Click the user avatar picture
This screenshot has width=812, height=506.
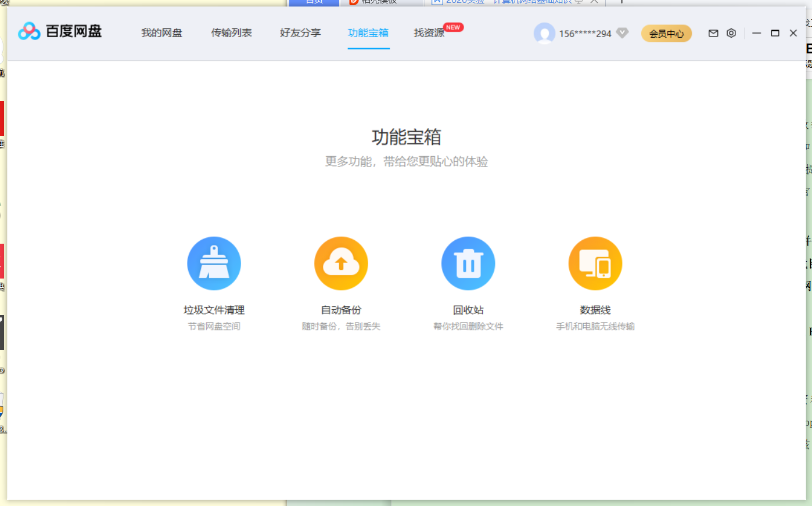coord(544,33)
